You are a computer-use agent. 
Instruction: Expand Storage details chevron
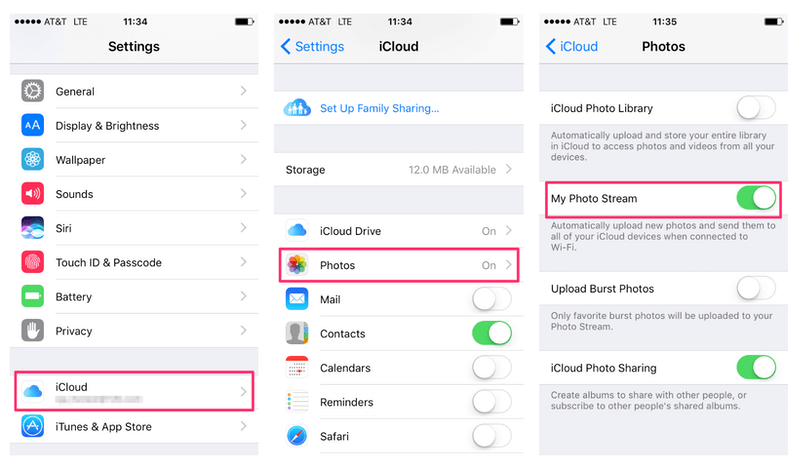[x=509, y=169]
